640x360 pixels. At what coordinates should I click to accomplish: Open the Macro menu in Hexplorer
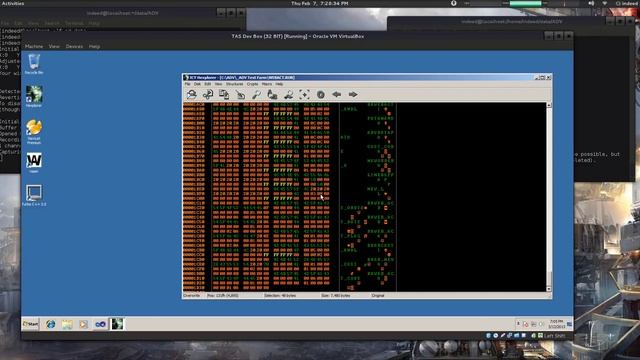pos(267,84)
